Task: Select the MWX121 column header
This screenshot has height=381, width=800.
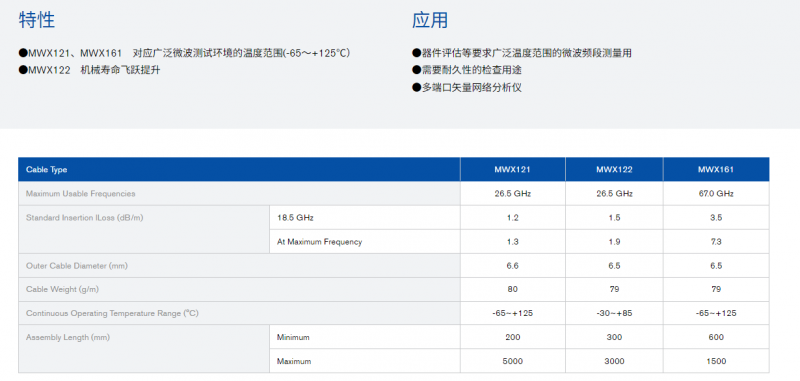Action: coord(513,170)
